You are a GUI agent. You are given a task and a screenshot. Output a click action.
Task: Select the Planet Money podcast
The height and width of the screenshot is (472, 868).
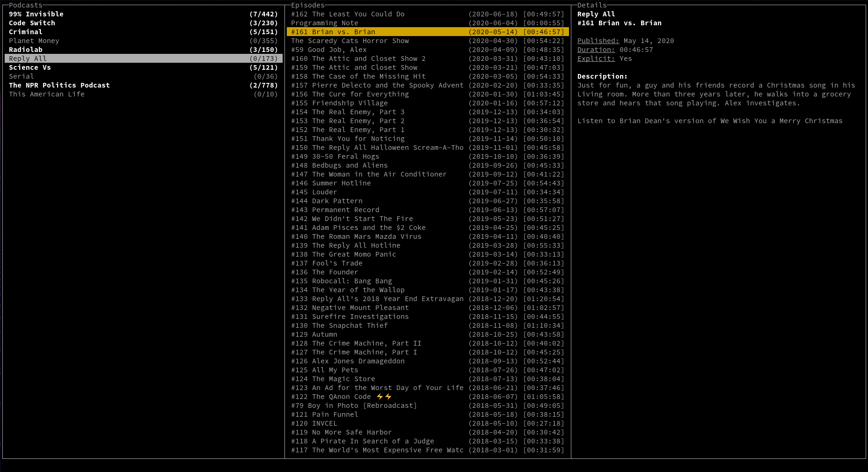coord(143,41)
